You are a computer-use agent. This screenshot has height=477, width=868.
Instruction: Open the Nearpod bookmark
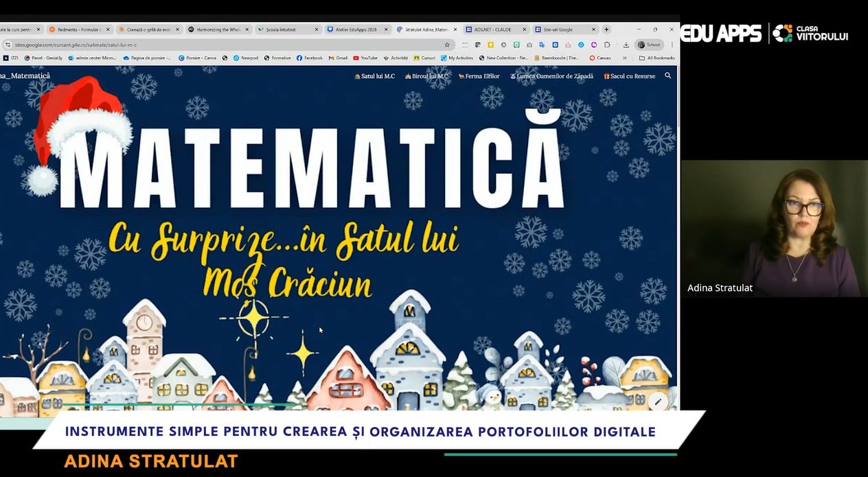click(x=245, y=58)
